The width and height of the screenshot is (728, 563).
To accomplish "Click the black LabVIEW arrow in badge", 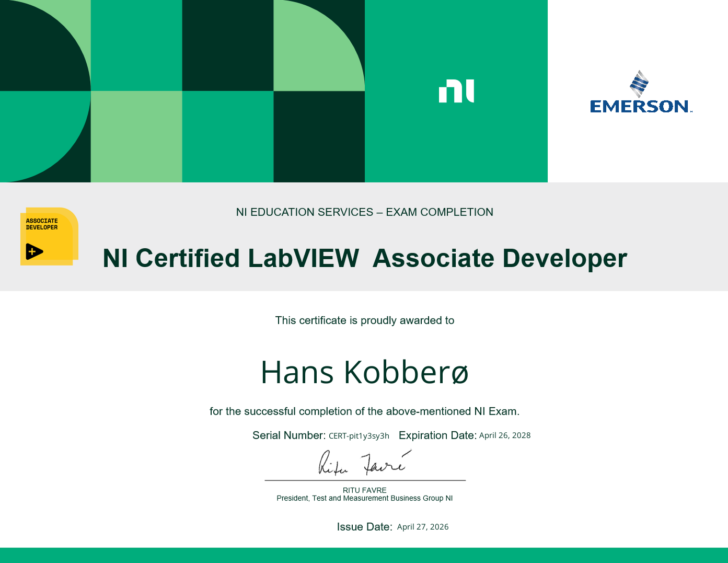I will click(34, 251).
